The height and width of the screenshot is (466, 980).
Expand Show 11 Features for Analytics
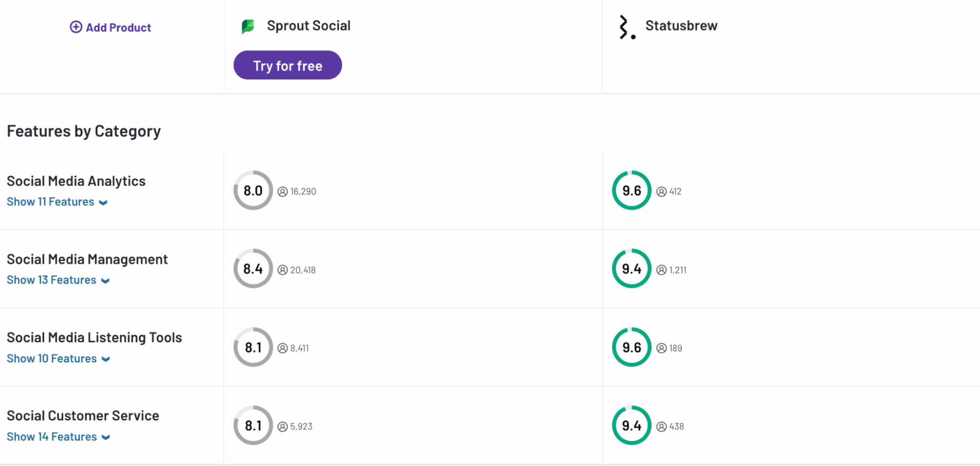tap(57, 202)
